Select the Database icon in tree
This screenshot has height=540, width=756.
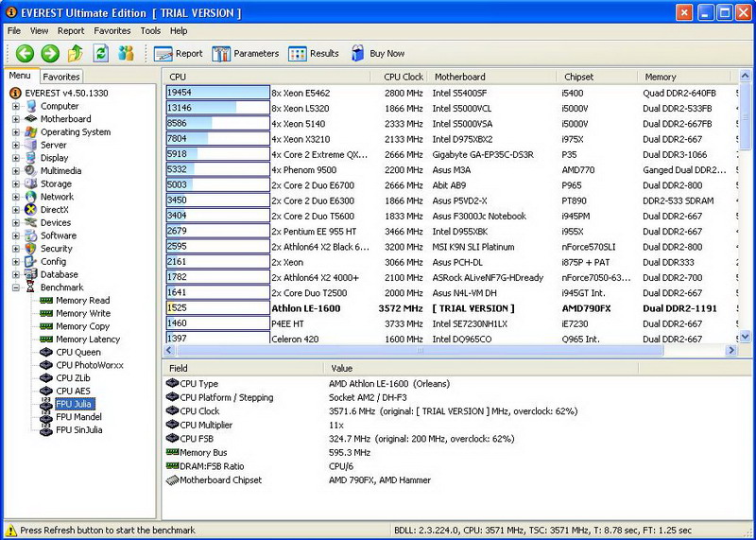click(x=31, y=274)
